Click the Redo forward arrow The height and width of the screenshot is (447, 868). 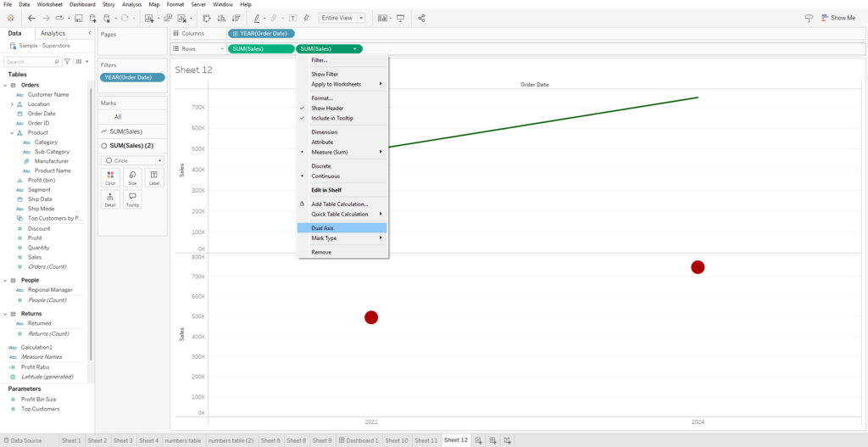(x=46, y=18)
